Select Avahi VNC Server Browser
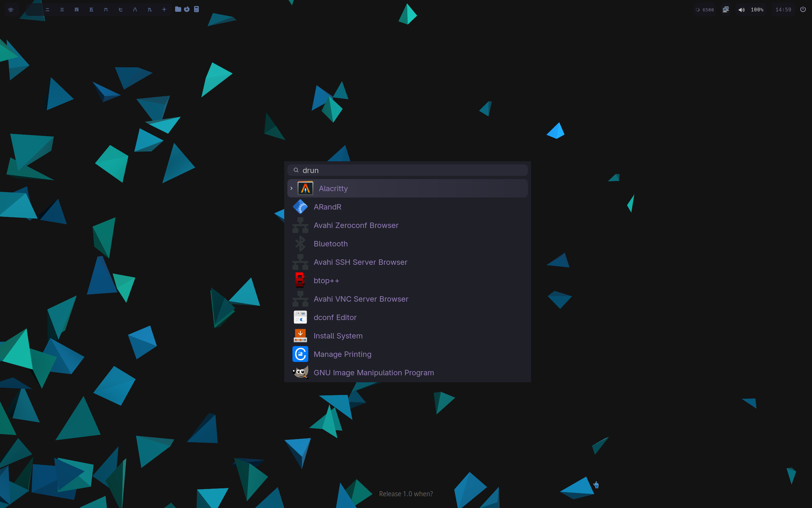 point(407,299)
